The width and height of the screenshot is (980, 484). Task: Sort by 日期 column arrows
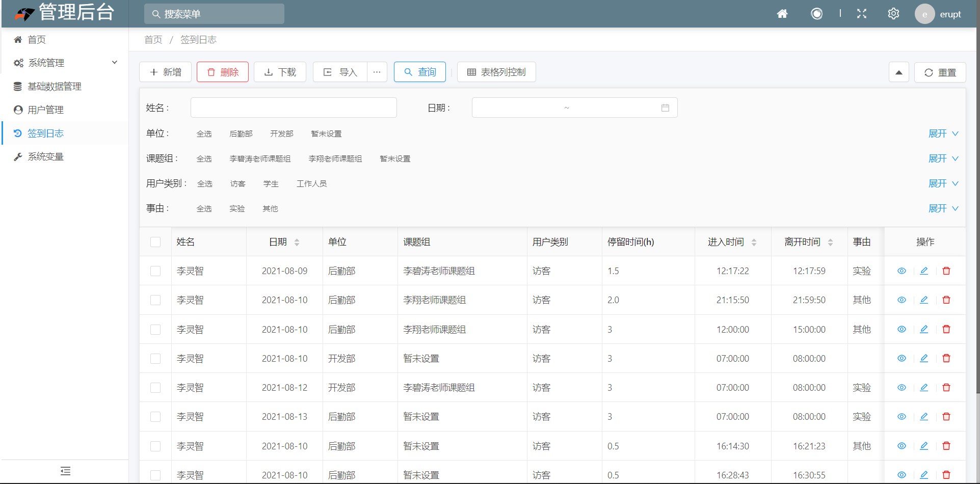[x=297, y=242]
